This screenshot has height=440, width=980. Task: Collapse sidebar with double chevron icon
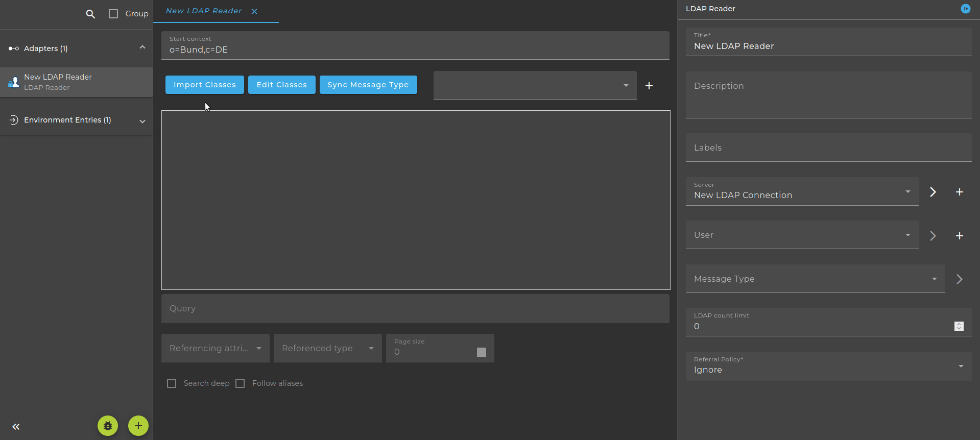click(16, 427)
